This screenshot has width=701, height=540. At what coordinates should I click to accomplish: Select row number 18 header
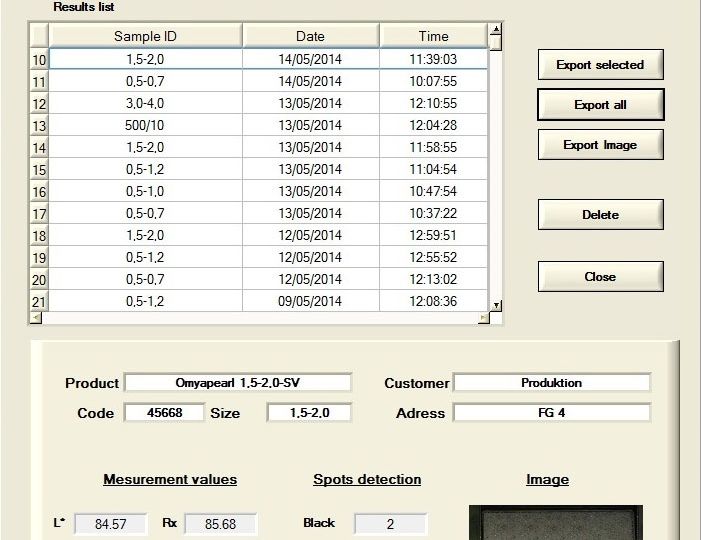pos(39,236)
